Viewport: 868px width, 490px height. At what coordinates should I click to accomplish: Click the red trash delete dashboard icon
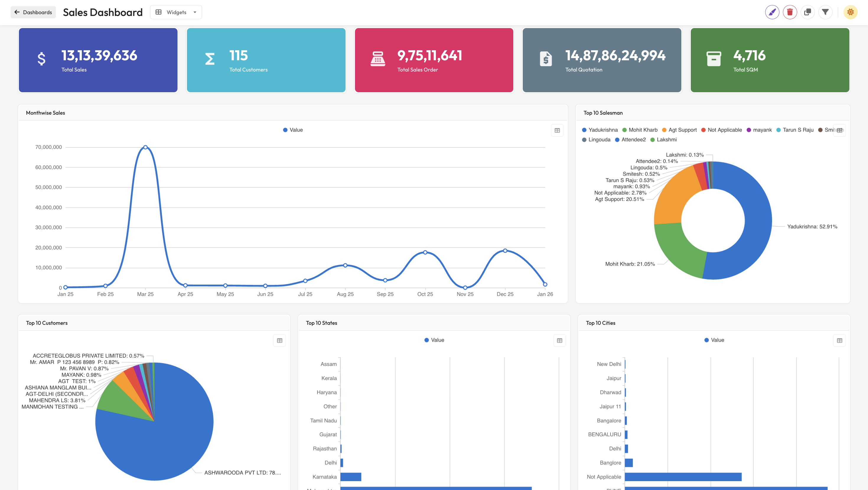pos(790,12)
